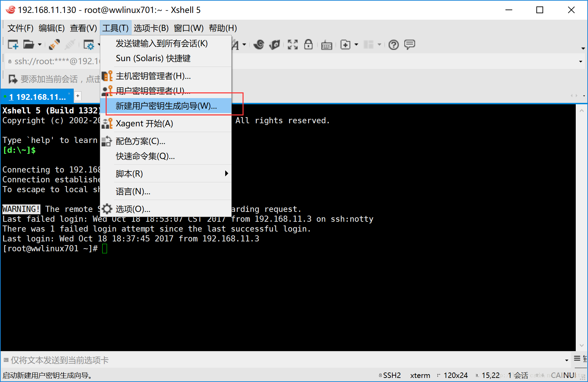Select Sun (Solaris) 快捷键 entry

166,58
